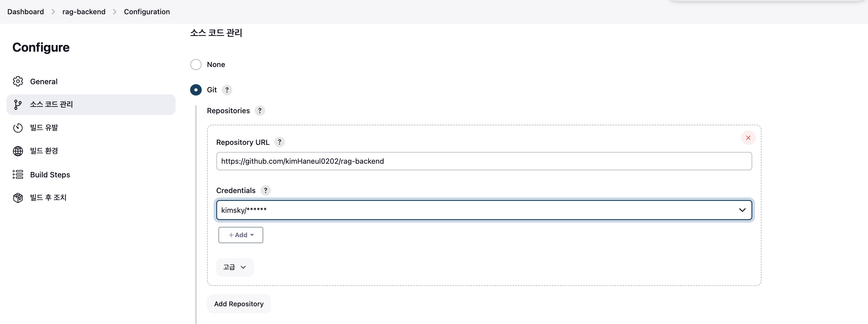Screen dimensions: 868x324
Task: Open help for the Git option
Action: point(227,90)
